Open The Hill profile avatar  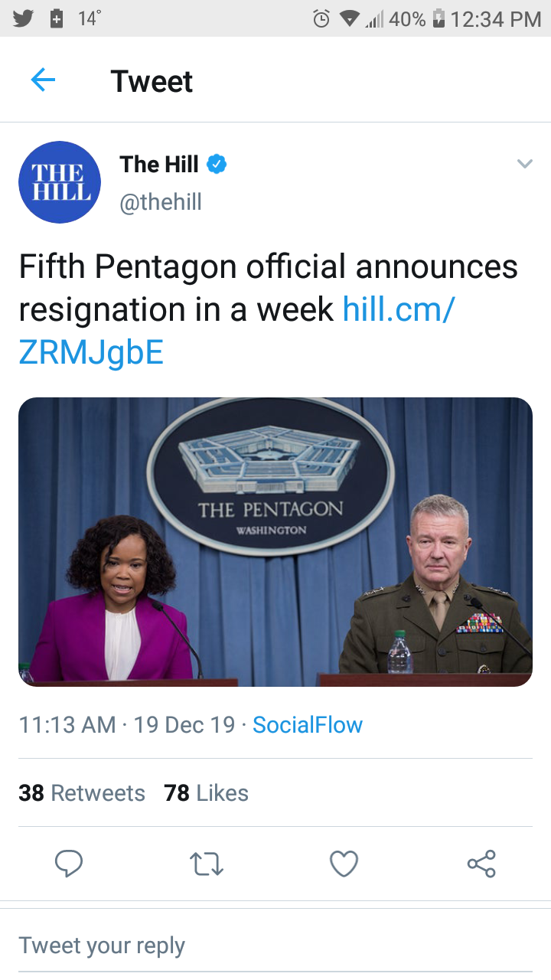60,182
